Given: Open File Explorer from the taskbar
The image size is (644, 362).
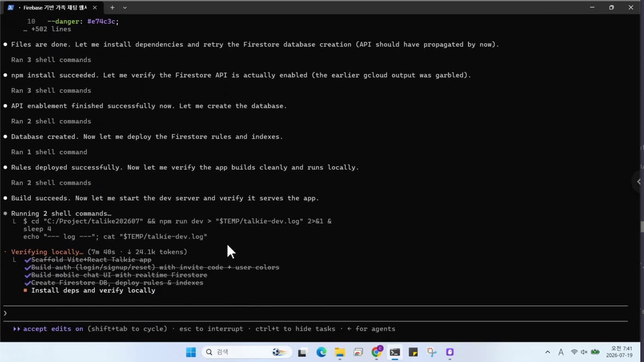Looking at the screenshot, I should (339, 352).
